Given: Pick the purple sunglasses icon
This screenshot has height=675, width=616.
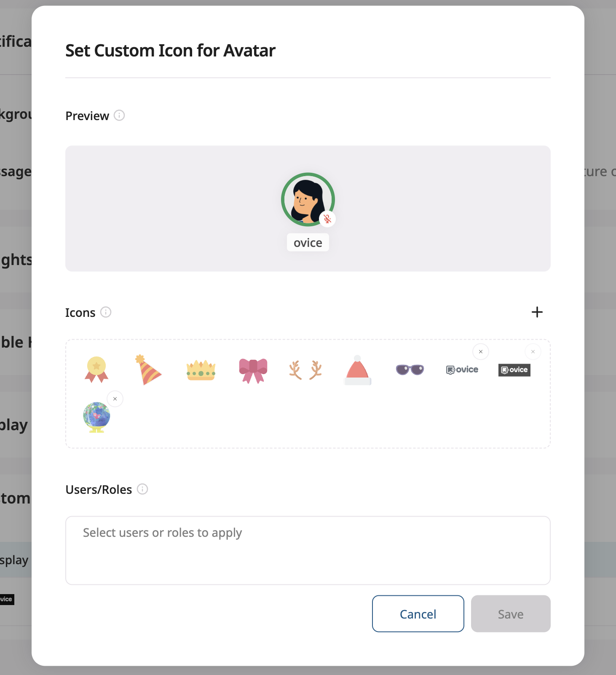Looking at the screenshot, I should tap(410, 370).
